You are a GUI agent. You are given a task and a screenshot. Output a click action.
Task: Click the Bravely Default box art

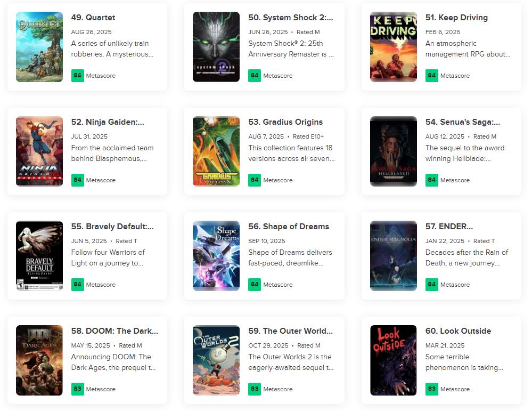pos(39,256)
